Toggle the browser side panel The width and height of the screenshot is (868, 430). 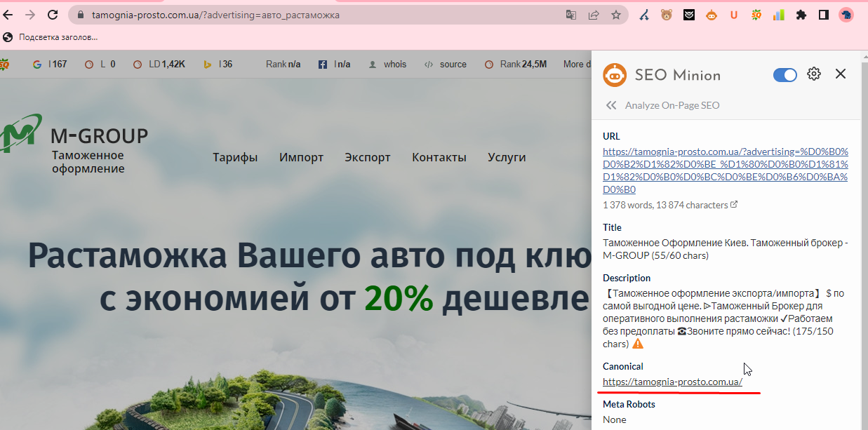point(824,15)
